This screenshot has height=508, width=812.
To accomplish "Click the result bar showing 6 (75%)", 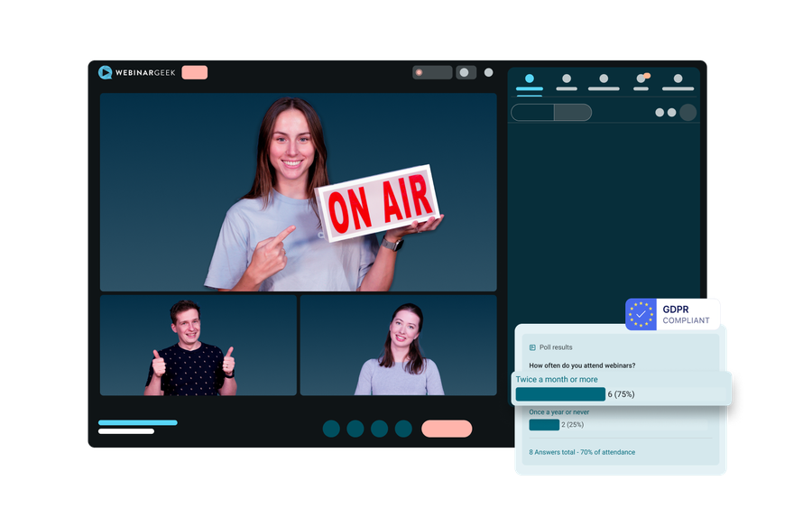I will point(560,394).
